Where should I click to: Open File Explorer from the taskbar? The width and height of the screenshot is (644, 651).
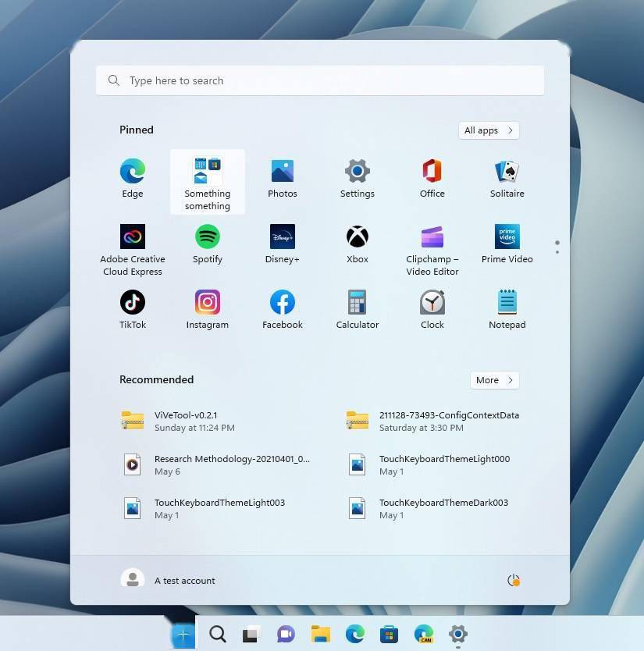point(320,634)
